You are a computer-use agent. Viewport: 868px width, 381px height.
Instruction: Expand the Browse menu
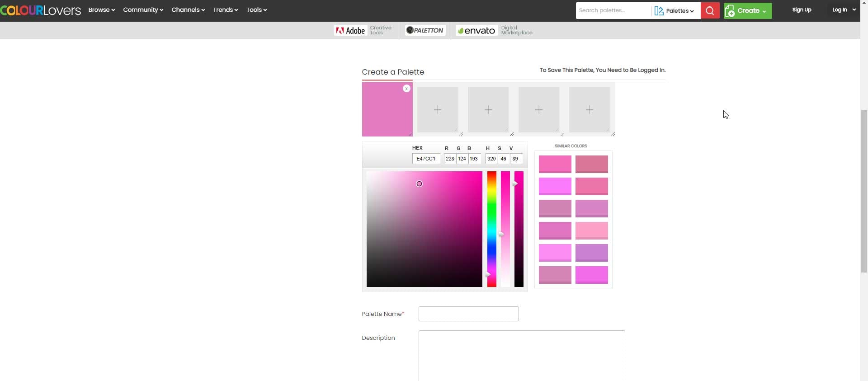[101, 10]
